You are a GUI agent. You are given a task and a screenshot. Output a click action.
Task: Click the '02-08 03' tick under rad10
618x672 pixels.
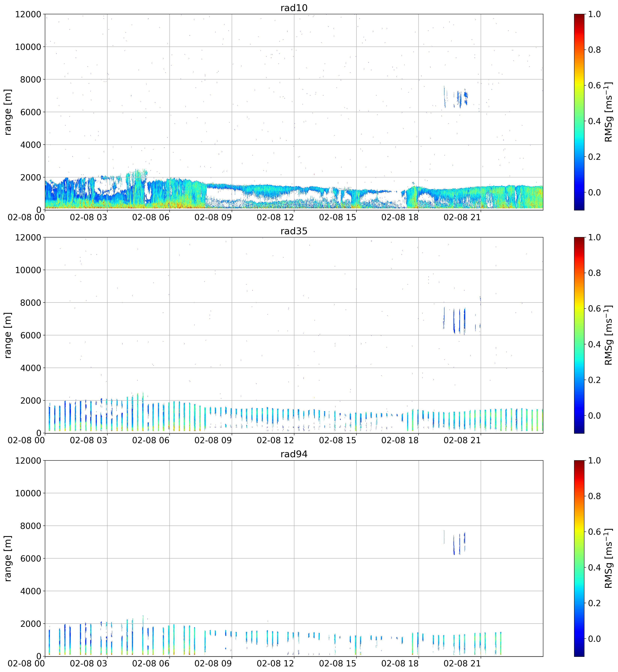point(89,217)
